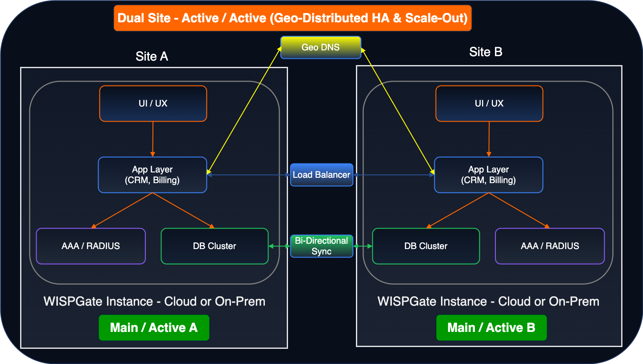Click the Main / Active A button

(154, 328)
